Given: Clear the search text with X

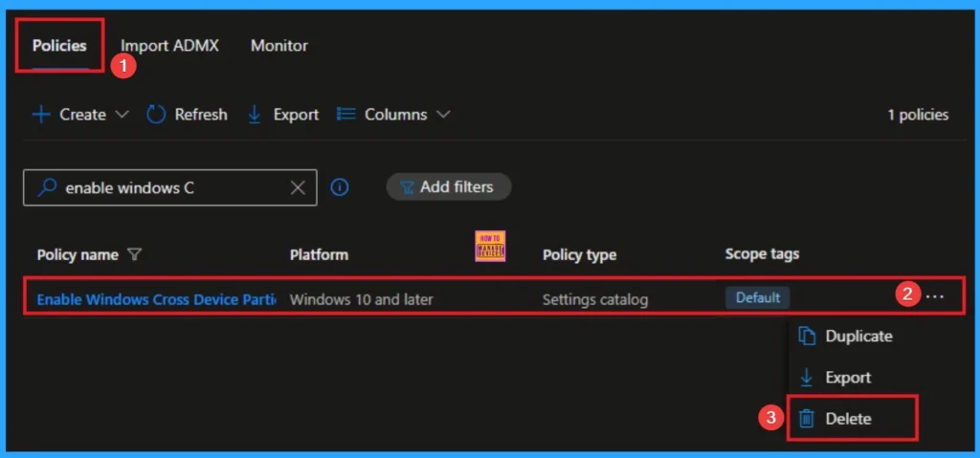Looking at the screenshot, I should pyautogui.click(x=298, y=187).
